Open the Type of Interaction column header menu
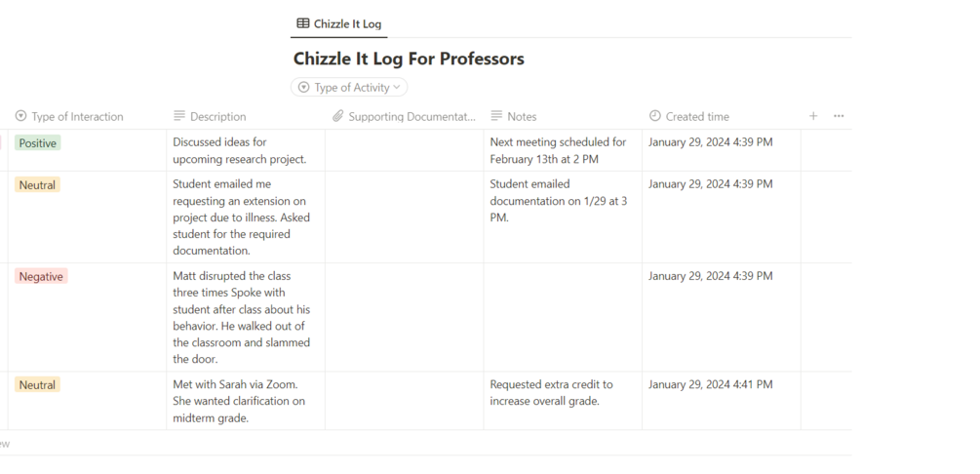This screenshot has width=980, height=474. tap(78, 117)
